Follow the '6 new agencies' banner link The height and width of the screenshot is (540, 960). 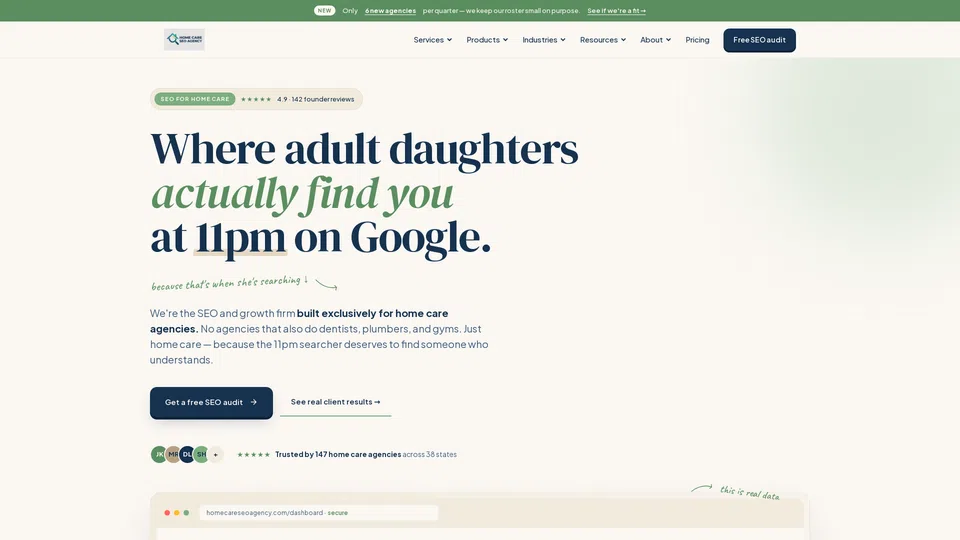click(x=390, y=10)
